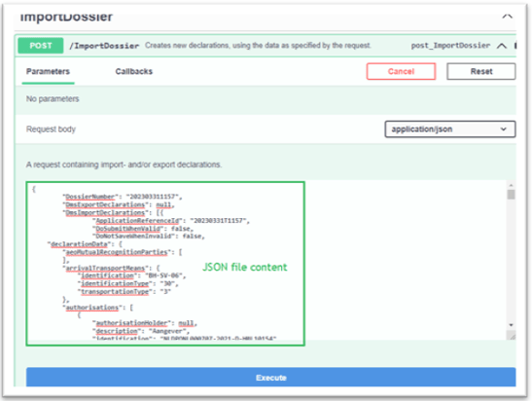This screenshot has width=532, height=401.
Task: Switch to the Parameters tab
Action: tap(48, 72)
